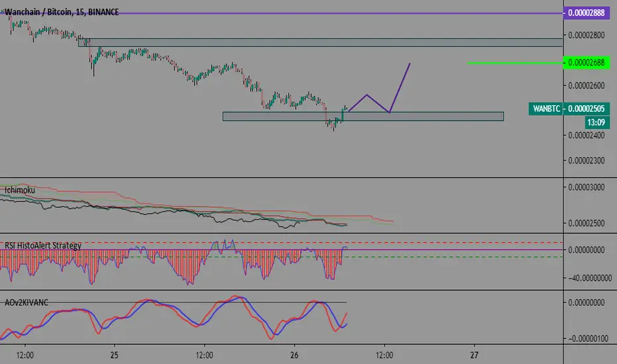Select the lower support zone rectangle
Screen dimensions: 617x364
click(x=363, y=116)
